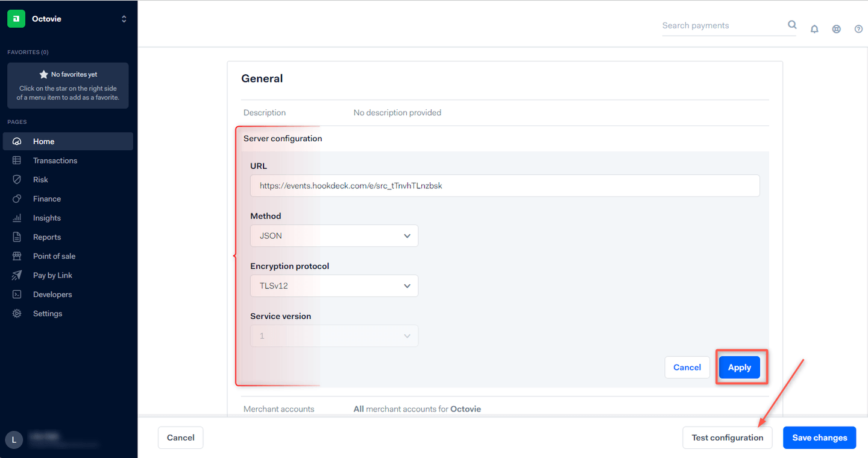Select the Pay by Link icon

pos(17,275)
